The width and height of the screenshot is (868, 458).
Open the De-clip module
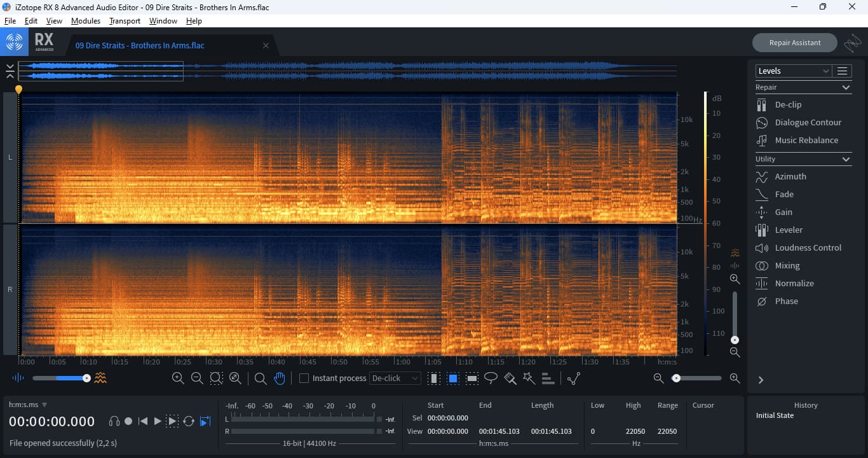(788, 104)
